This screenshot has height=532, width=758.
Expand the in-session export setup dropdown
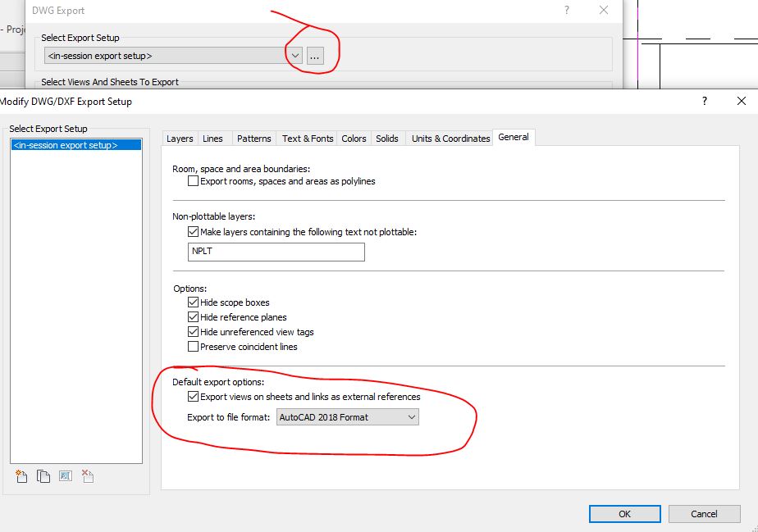click(x=295, y=56)
